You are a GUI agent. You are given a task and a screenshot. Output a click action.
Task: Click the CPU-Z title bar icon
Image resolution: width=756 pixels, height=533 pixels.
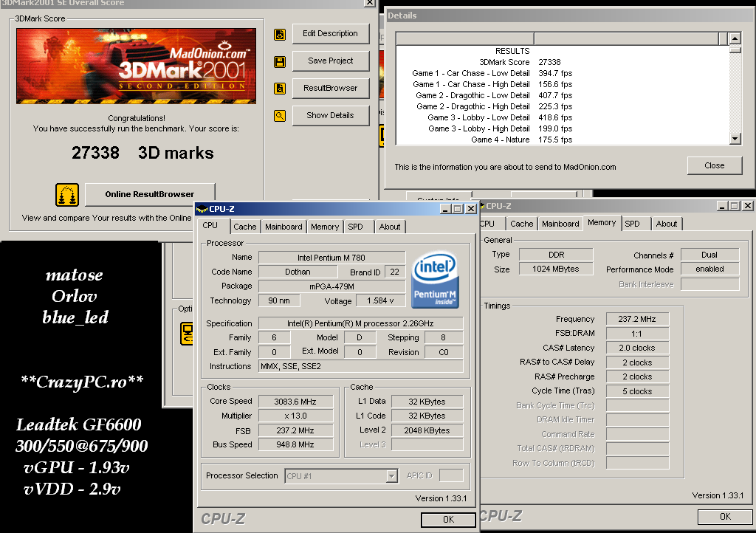(202, 209)
